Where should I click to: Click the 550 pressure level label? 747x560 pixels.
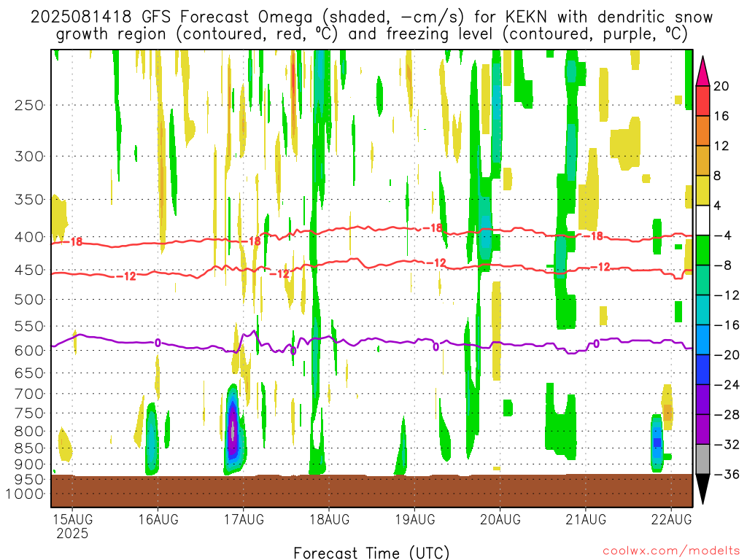[29, 326]
